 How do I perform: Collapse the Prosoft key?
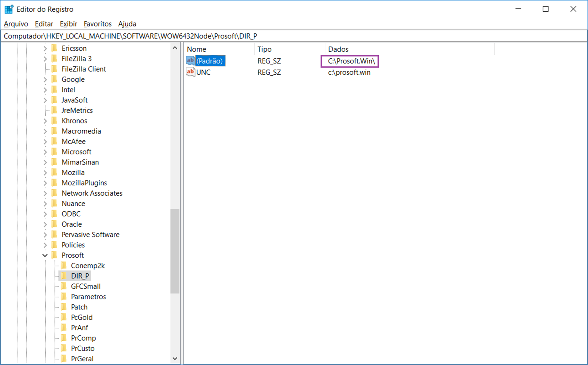(45, 255)
